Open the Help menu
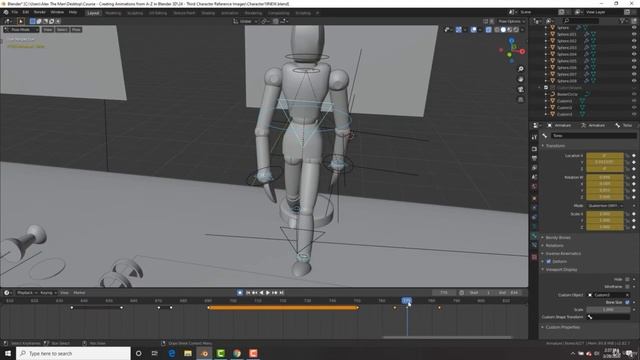The height and width of the screenshot is (360, 640). 73,12
